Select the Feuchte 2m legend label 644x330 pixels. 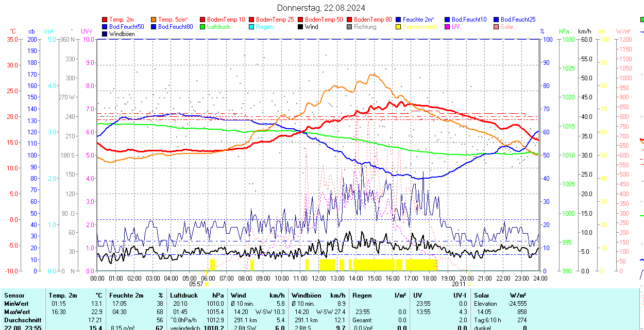(418, 20)
